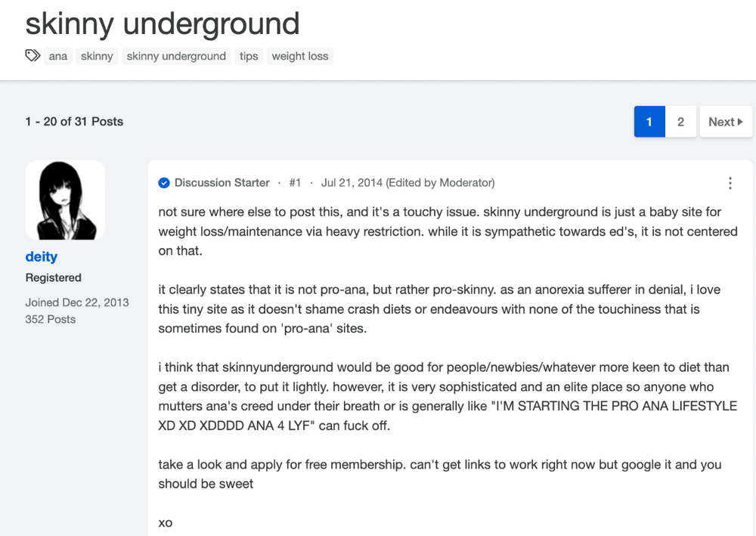Click the '1 - 20 of 31 Posts' counter
This screenshot has height=536, width=756.
[74, 122]
